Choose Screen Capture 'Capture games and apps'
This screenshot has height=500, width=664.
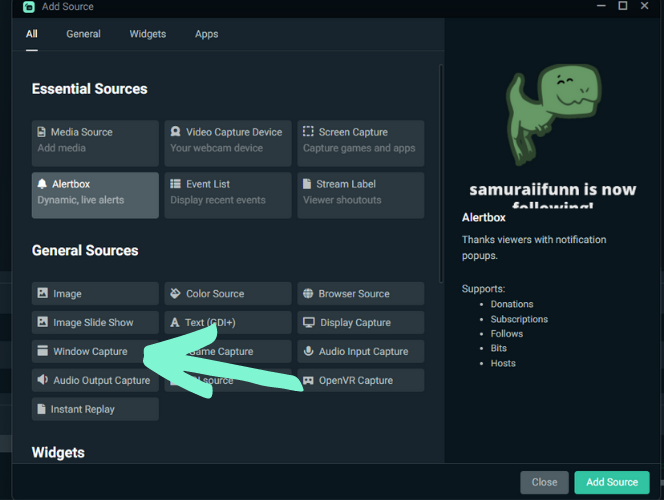(361, 143)
